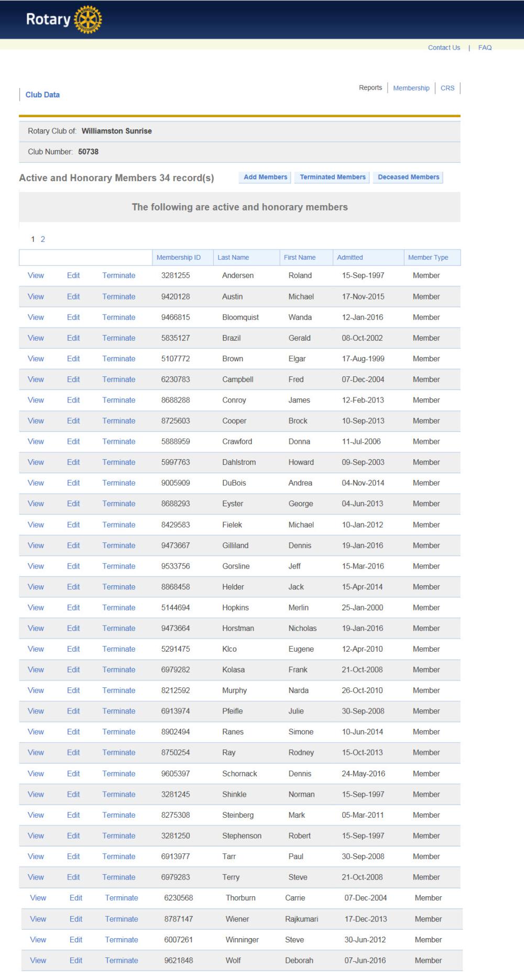Screen dimensions: 524x980
Task: Select club name Williamston Sunrise
Action: [x=117, y=131]
